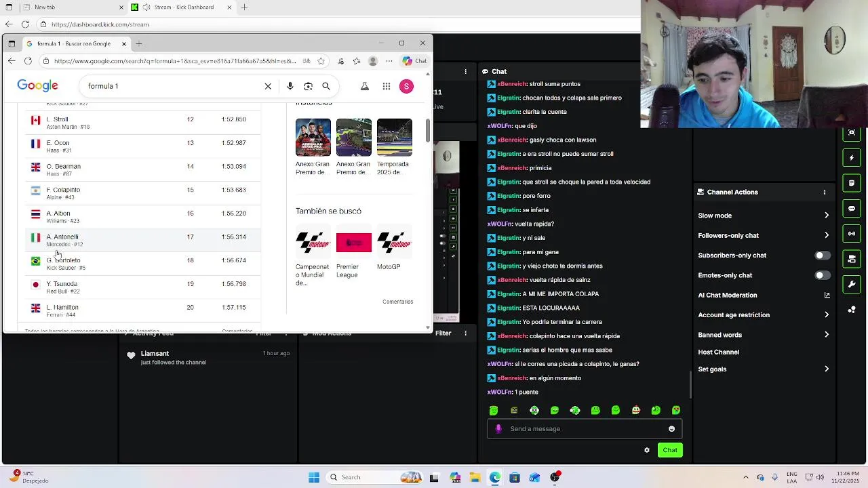
Task: Open Google Lens image search
Action: click(x=309, y=86)
